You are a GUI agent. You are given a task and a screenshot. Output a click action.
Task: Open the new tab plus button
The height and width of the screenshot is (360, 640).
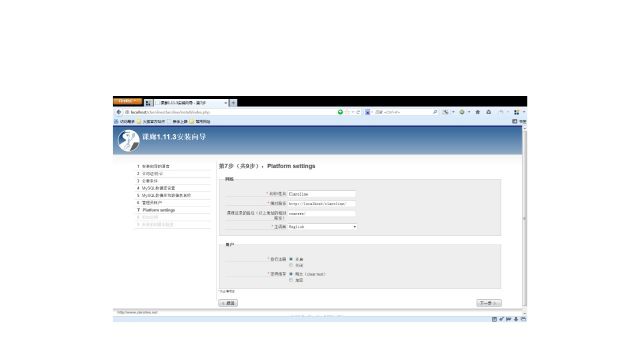click(233, 103)
